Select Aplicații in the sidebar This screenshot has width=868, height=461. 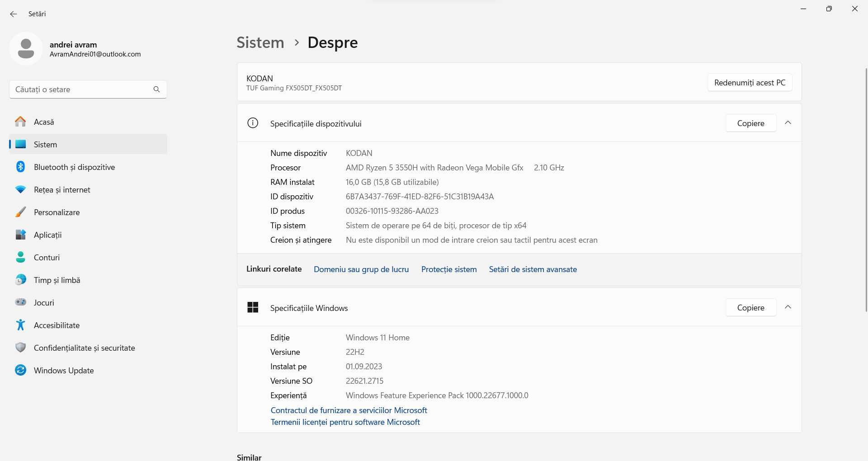click(x=88, y=235)
